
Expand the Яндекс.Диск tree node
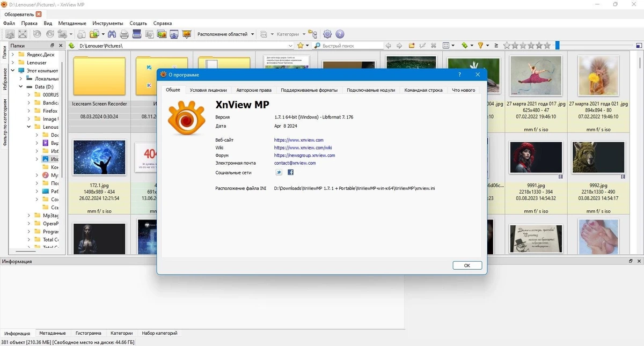(12, 55)
